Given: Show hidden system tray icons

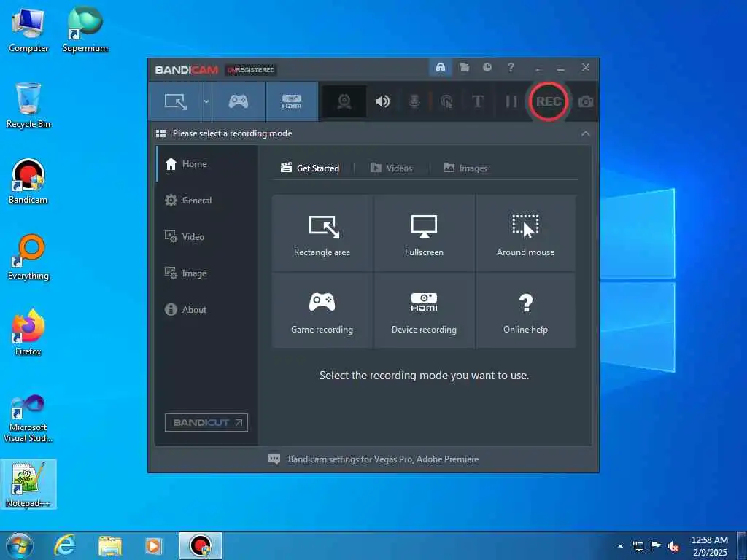Looking at the screenshot, I should coord(620,546).
